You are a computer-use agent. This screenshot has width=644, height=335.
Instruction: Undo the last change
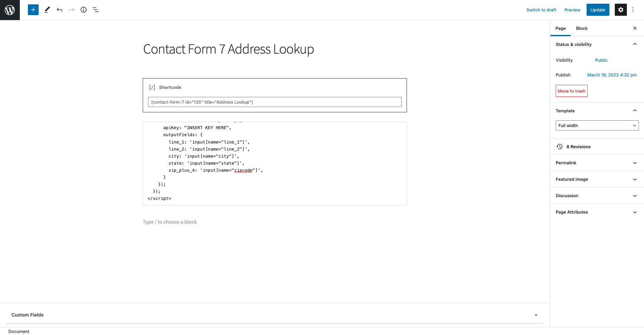59,10
